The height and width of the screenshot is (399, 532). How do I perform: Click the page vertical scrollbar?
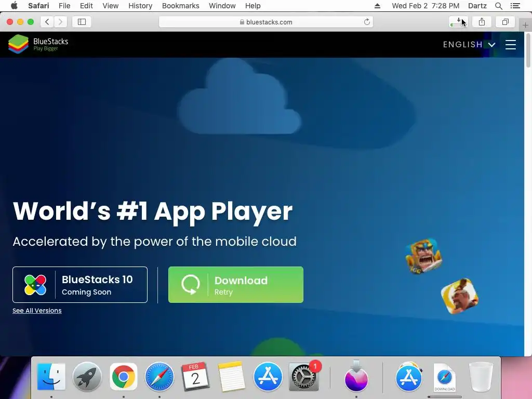click(528, 51)
